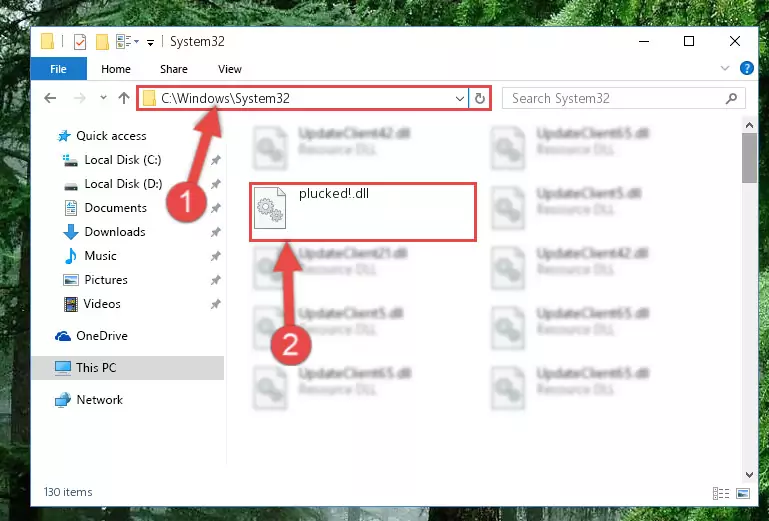Click the Properties icon in quick access toolbar
Image resolution: width=769 pixels, height=521 pixels.
coord(79,42)
